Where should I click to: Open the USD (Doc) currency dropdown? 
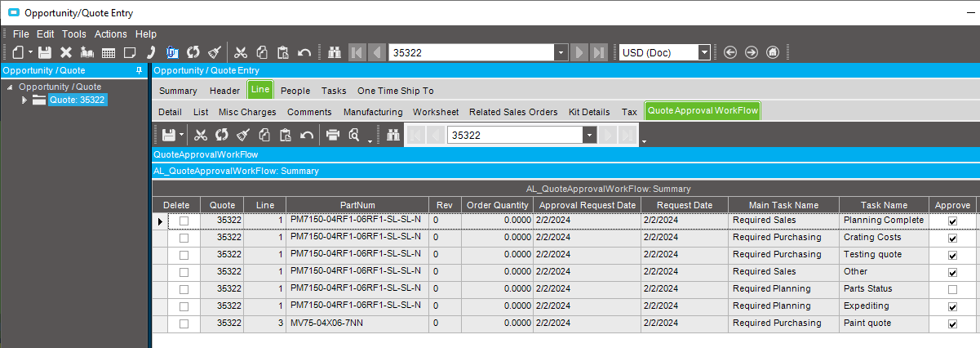(x=704, y=52)
